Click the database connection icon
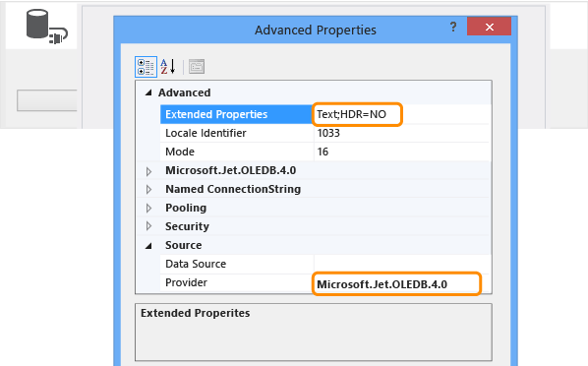This screenshot has width=588, height=366. click(x=46, y=27)
